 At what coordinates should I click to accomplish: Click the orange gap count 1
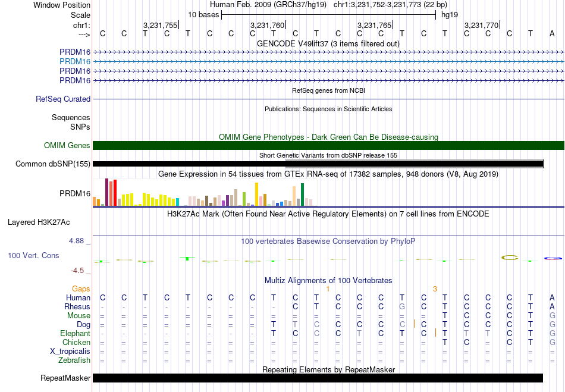(328, 289)
